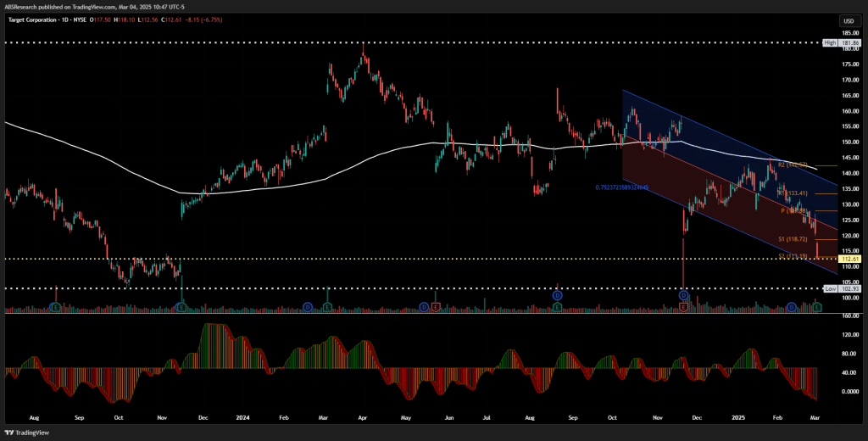This screenshot has height=441, width=868.
Task: Click the earnings marker in November 2023
Action: coord(181,307)
